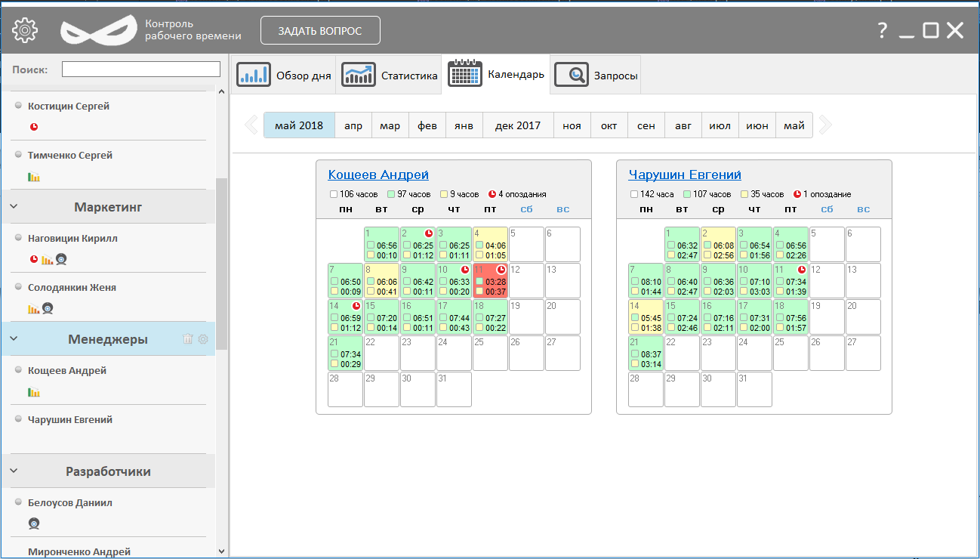
Task: Select month ноя in the month bar
Action: click(572, 125)
